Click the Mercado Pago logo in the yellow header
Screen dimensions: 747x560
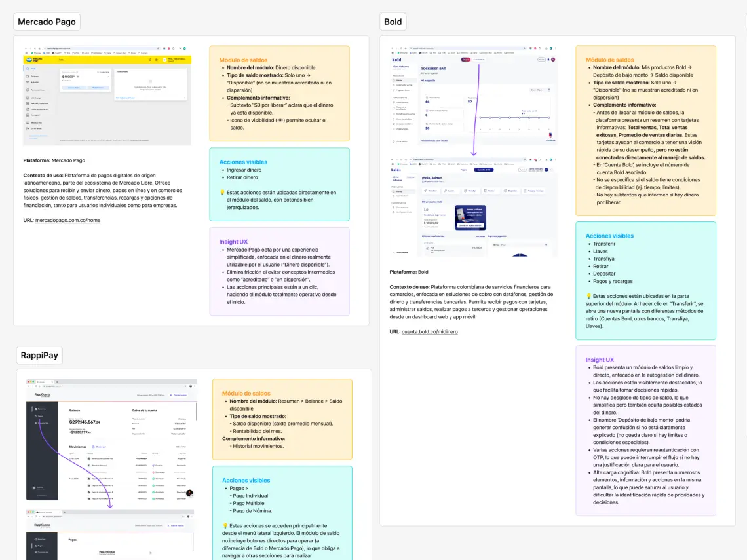pos(29,60)
